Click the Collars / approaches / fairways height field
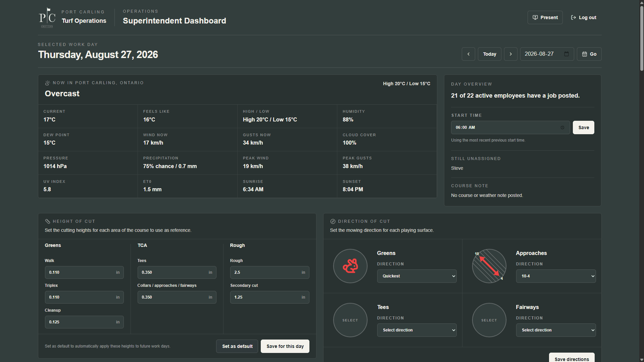Screen dimensions: 644x362 pos(177,297)
